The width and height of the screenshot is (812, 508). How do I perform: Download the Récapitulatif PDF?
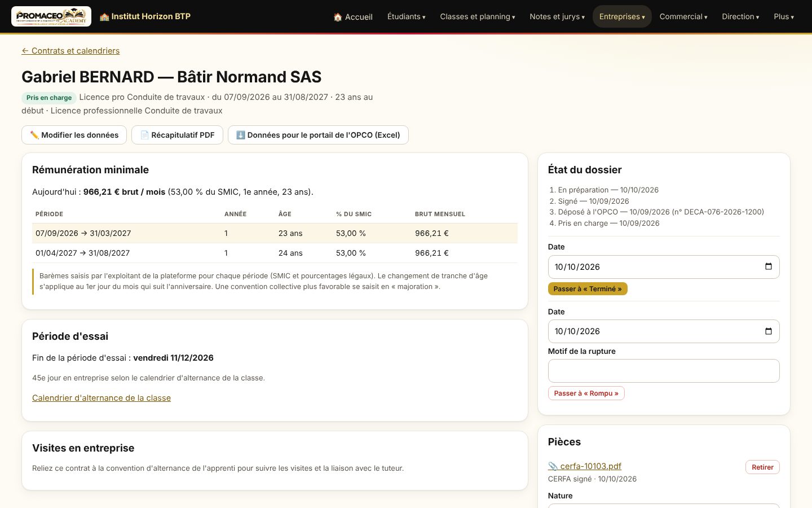(177, 135)
